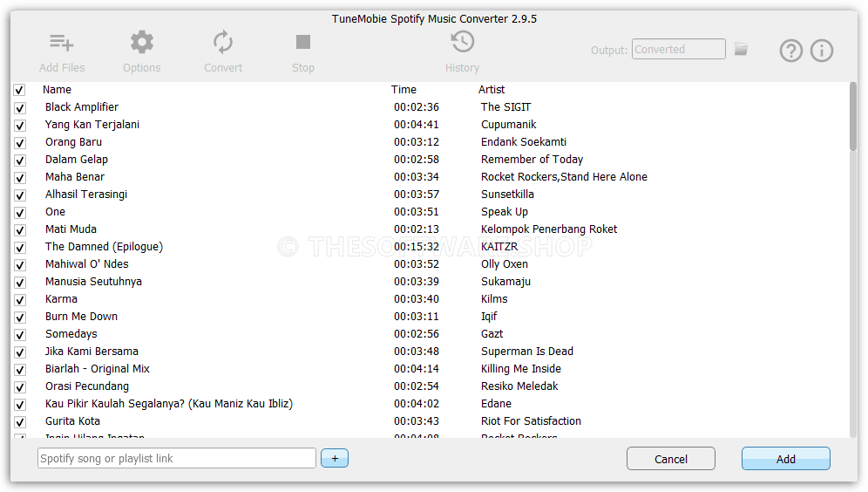Click artist Killing Me Inside

521,368
